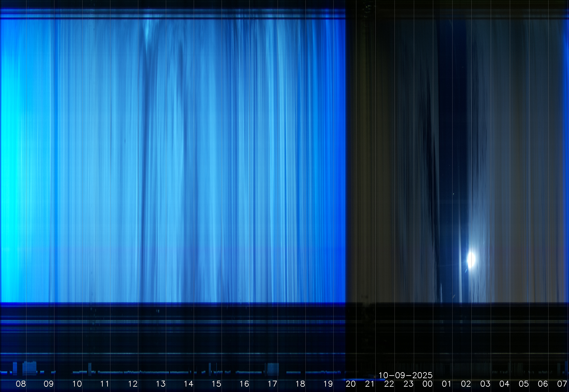Click the 10-09-2025 date label
This screenshot has height=392, width=569.
click(x=405, y=375)
